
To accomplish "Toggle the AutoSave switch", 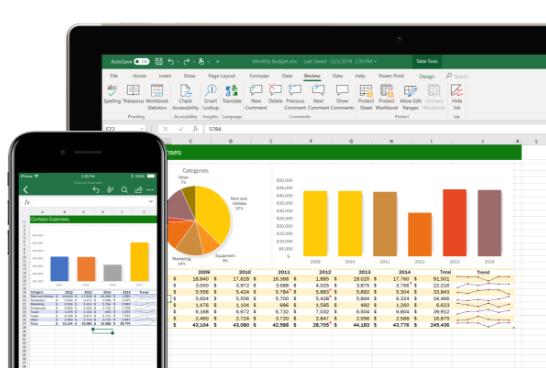I will pyautogui.click(x=142, y=62).
